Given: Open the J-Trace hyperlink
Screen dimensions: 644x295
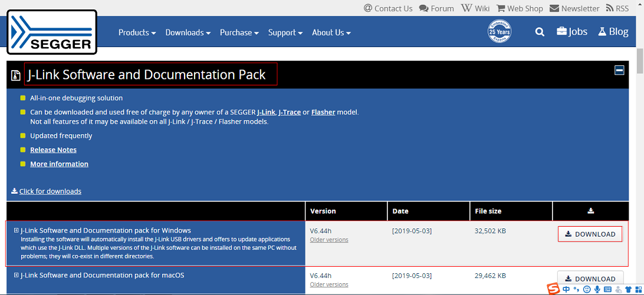Looking at the screenshot, I should tap(290, 112).
